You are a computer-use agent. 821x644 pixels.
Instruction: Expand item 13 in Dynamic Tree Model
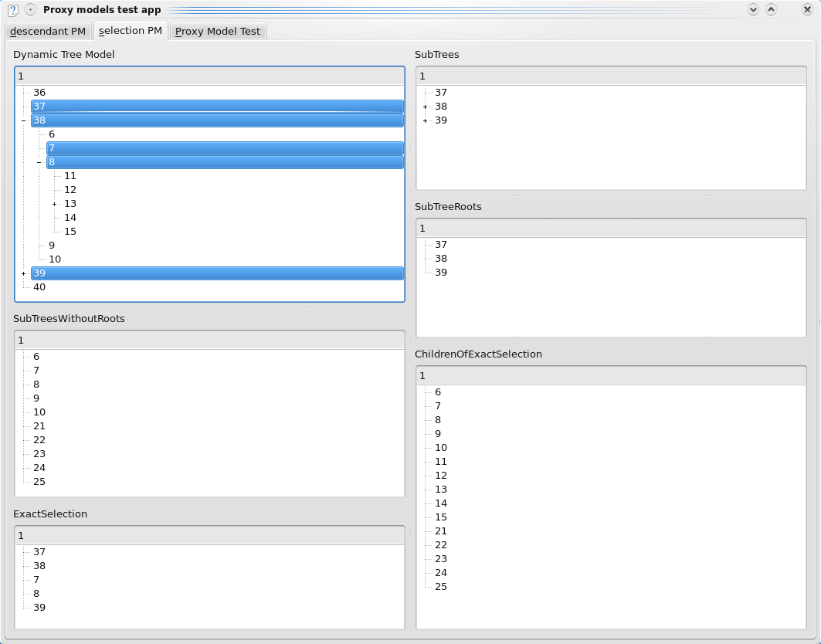tap(54, 204)
